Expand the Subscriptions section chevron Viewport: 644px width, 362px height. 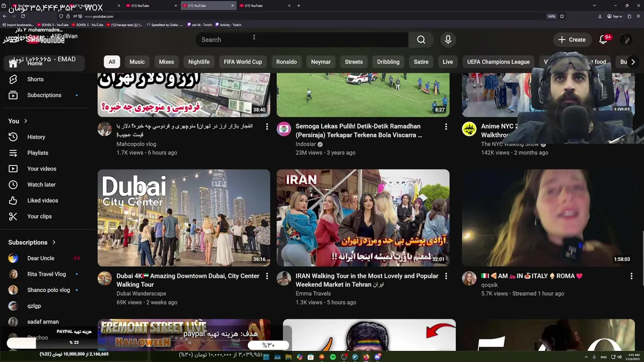point(54,242)
